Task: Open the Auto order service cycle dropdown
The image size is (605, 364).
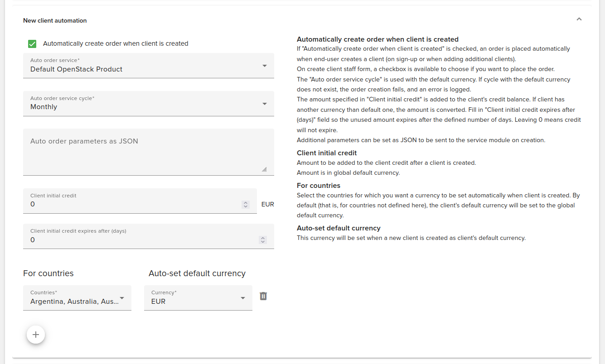Action: [x=264, y=103]
